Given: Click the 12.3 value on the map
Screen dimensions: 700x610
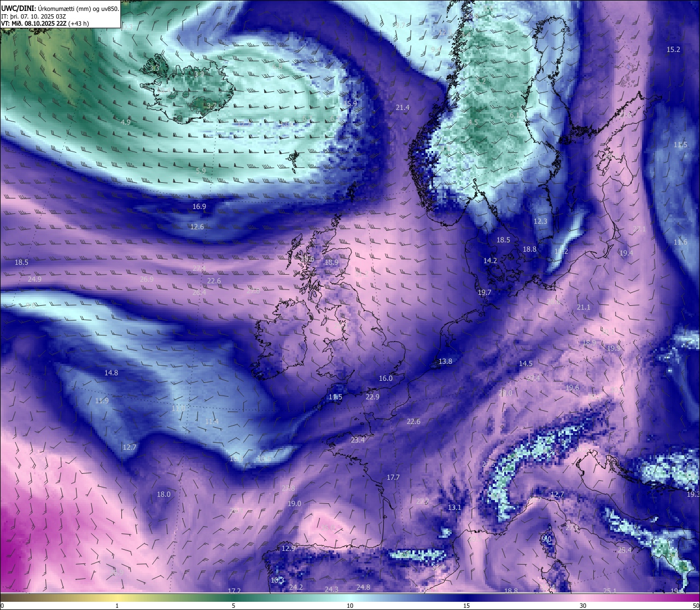Looking at the screenshot, I should click(x=540, y=222).
